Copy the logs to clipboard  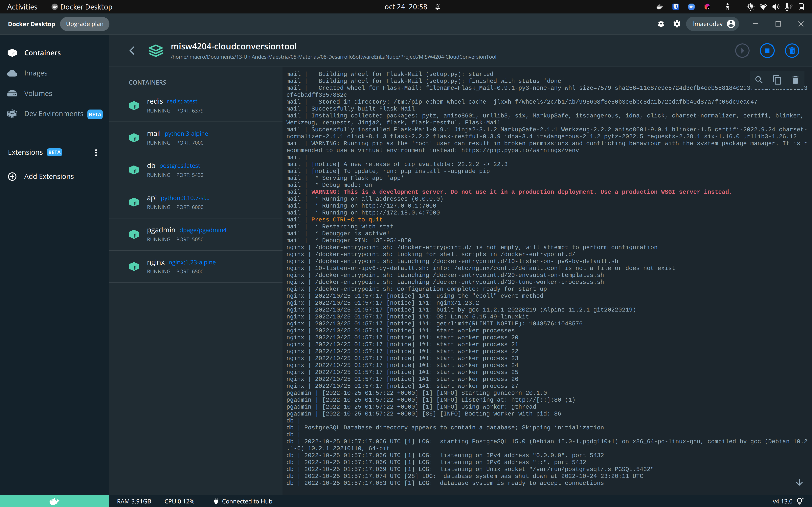[x=777, y=80]
